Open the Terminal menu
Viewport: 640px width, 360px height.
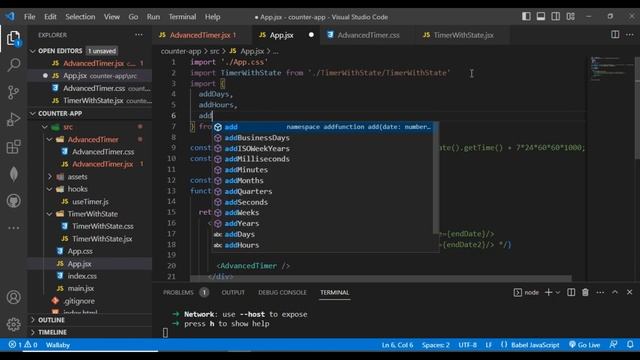[x=182, y=17]
